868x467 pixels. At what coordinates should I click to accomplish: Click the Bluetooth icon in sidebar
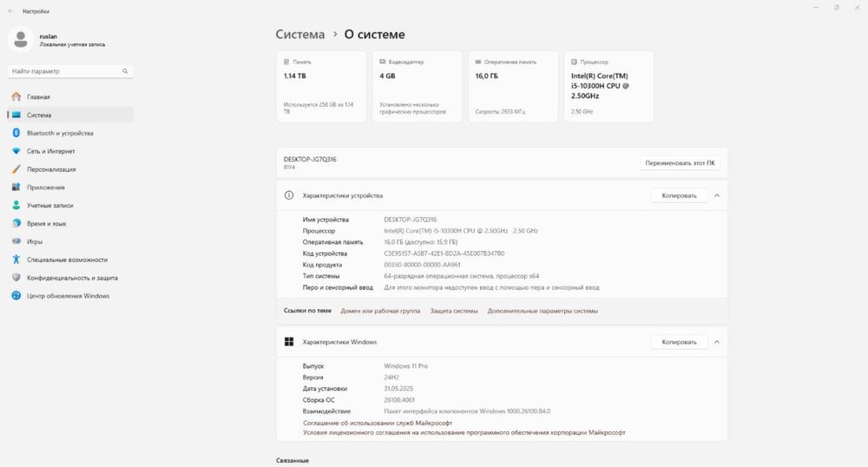point(16,133)
